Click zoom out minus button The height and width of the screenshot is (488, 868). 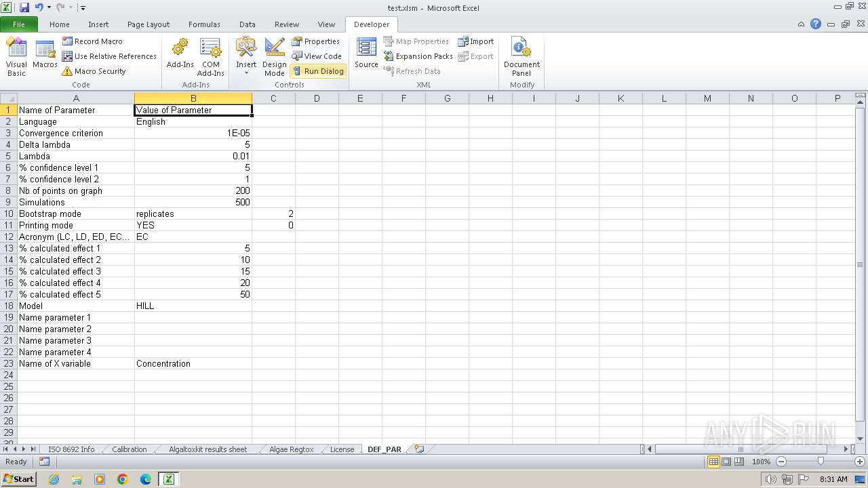click(x=781, y=462)
